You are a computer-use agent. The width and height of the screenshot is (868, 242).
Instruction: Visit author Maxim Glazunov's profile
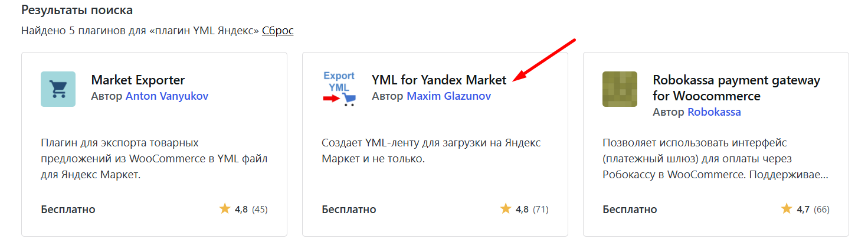point(448,96)
